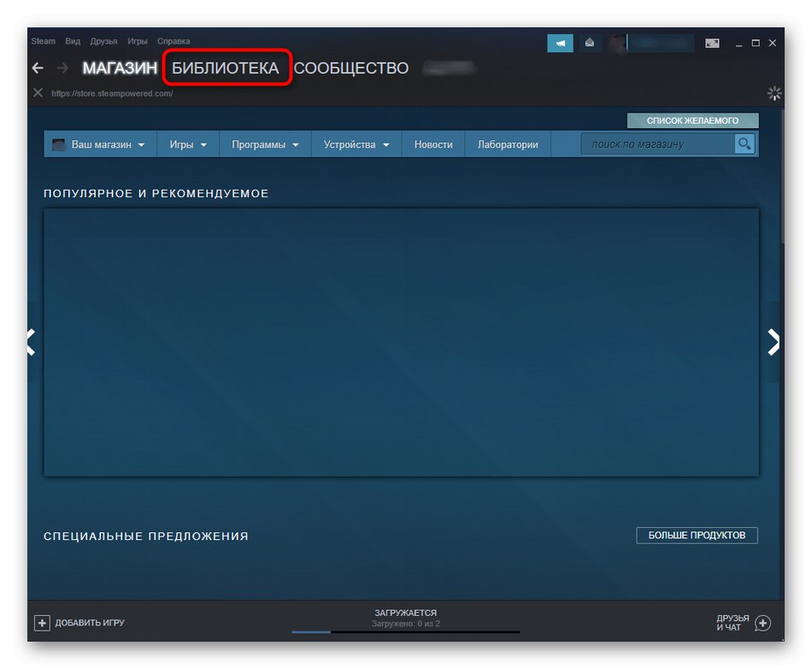Viewport: 812px width, 669px height.
Task: Click the user avatar thumbnail
Action: coord(616,43)
